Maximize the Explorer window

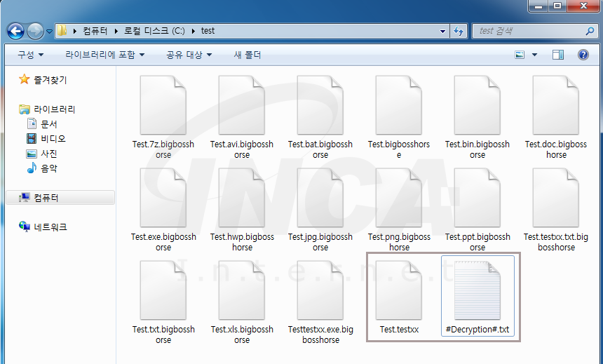tap(557, 6)
